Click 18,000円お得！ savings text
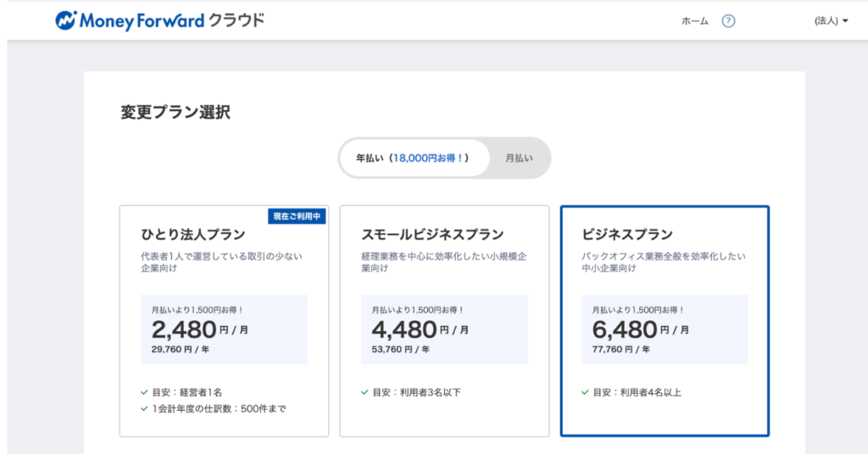 tap(428, 158)
